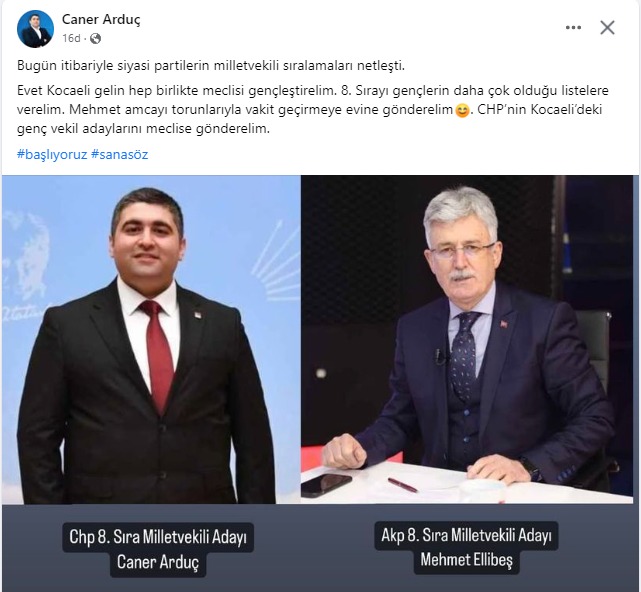Open the three-dot post options menu
Viewport: 641px width, 592px height.
[573, 28]
